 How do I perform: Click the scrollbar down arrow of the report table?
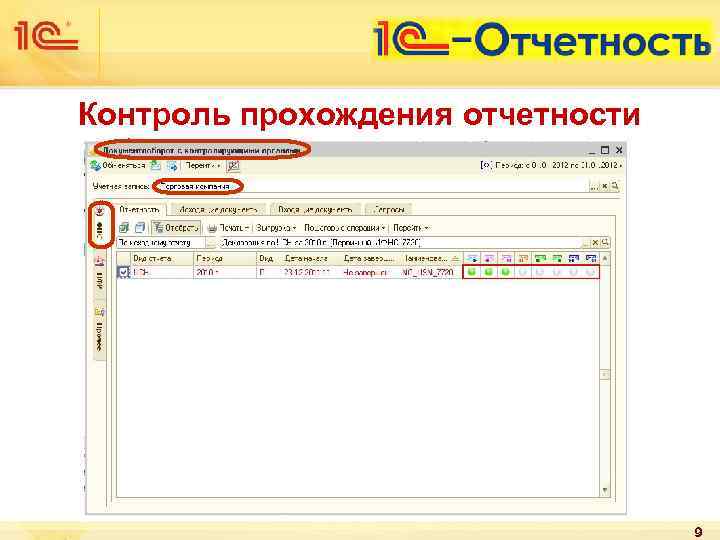coord(605,490)
